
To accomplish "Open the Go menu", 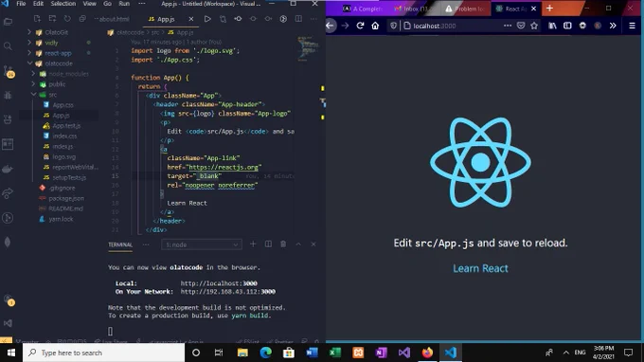I will coord(108,4).
